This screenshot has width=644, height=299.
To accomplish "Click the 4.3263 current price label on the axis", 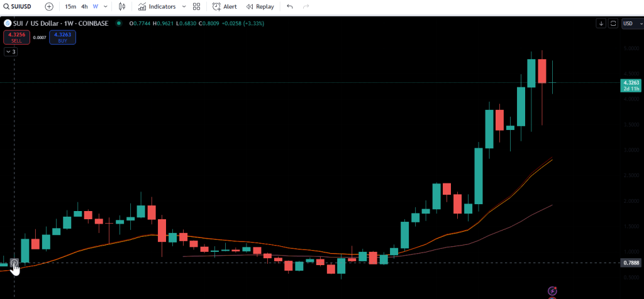I will coord(631,82).
